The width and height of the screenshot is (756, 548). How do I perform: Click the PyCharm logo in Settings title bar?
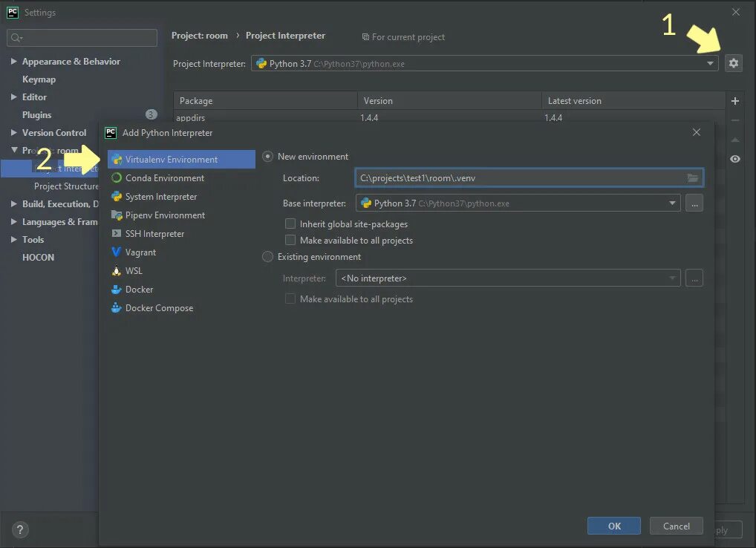[x=13, y=12]
